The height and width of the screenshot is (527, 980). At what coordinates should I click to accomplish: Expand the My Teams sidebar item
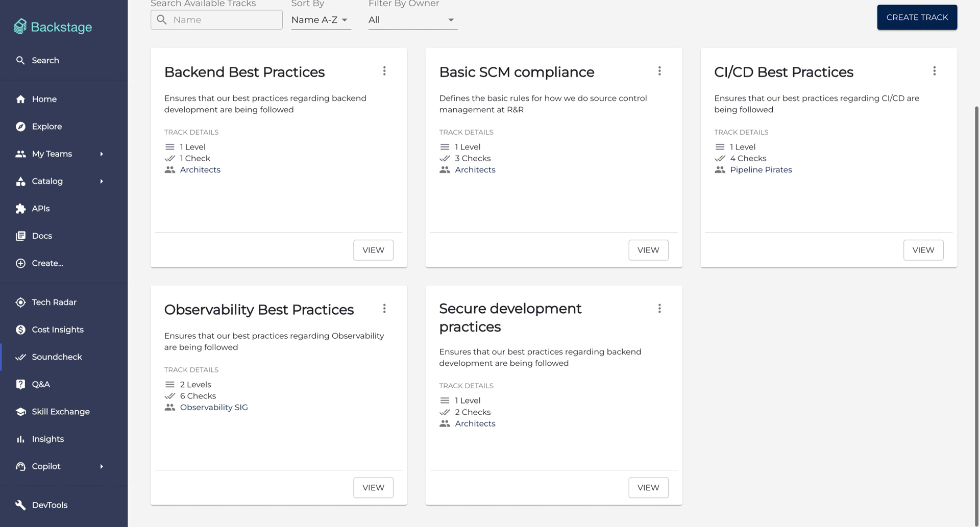click(102, 154)
